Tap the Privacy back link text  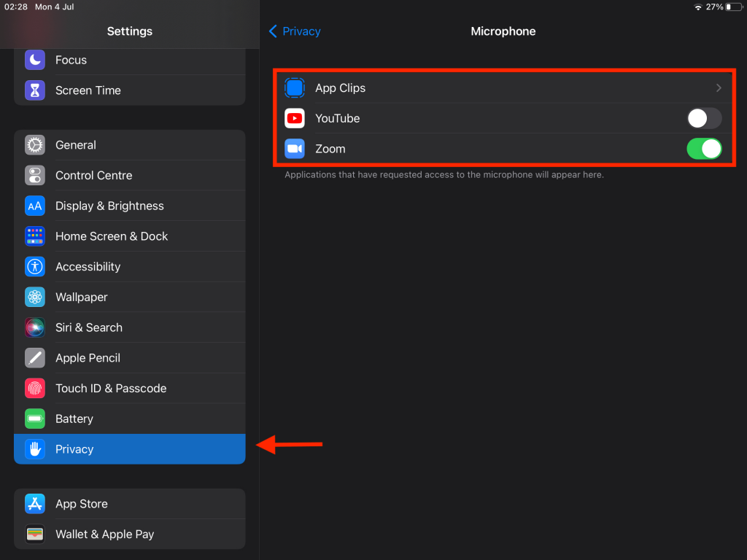[301, 31]
